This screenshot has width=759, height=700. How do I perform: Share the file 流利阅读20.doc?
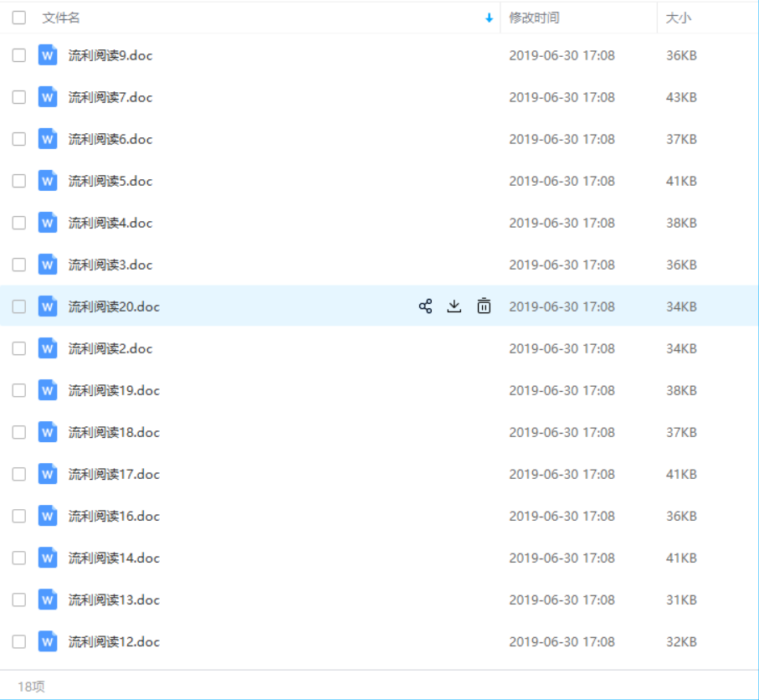coord(425,306)
